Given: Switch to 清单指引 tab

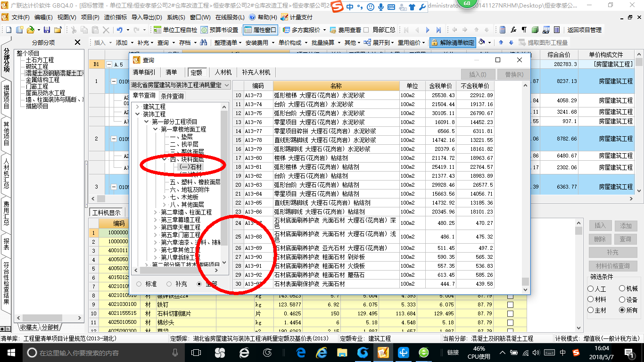Looking at the screenshot, I should point(144,72).
